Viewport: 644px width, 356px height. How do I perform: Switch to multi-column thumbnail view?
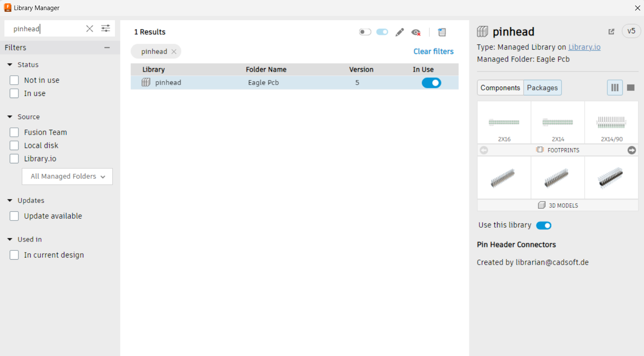[615, 88]
